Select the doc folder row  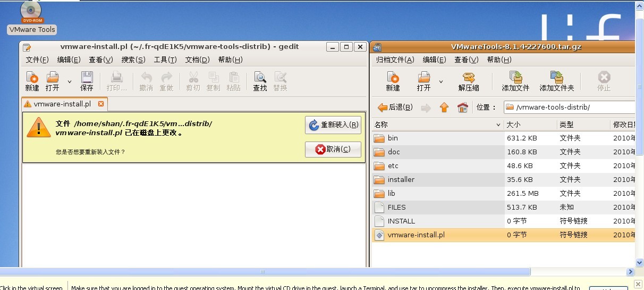(x=503, y=152)
